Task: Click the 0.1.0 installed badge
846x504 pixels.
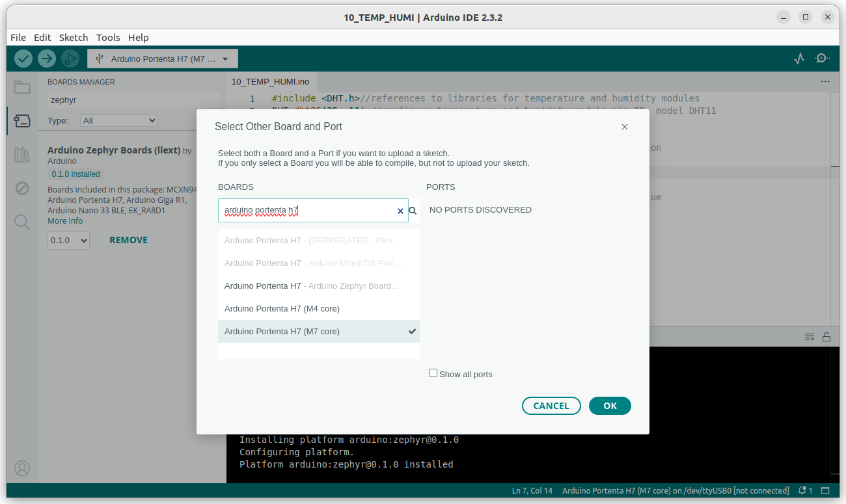Action: pos(75,174)
